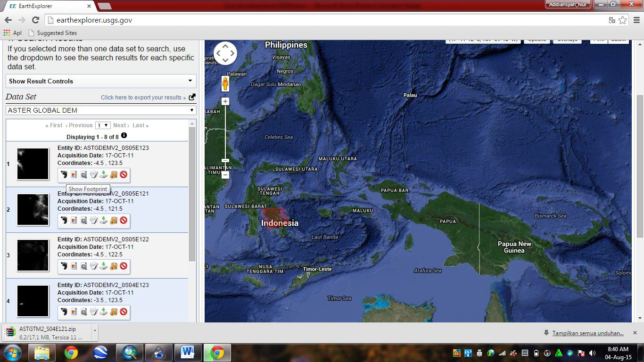Exclude scene ASTGDEMV2_0S05E121 from results

click(x=124, y=221)
